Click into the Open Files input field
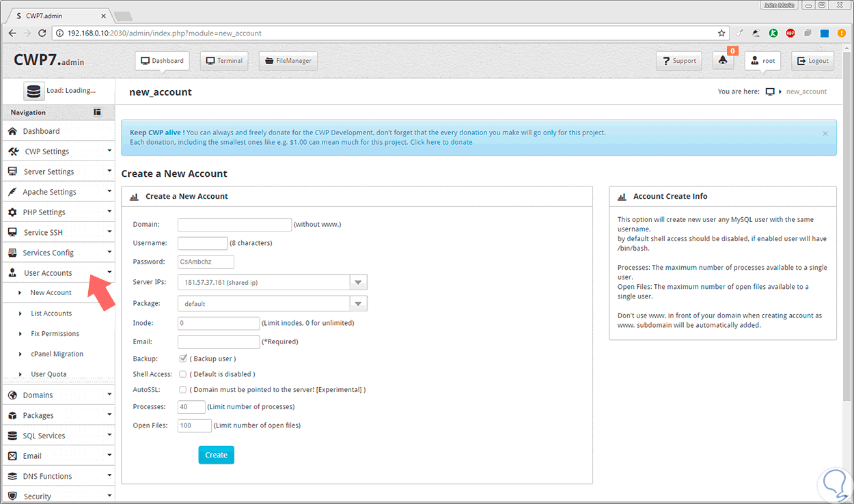 tap(195, 425)
